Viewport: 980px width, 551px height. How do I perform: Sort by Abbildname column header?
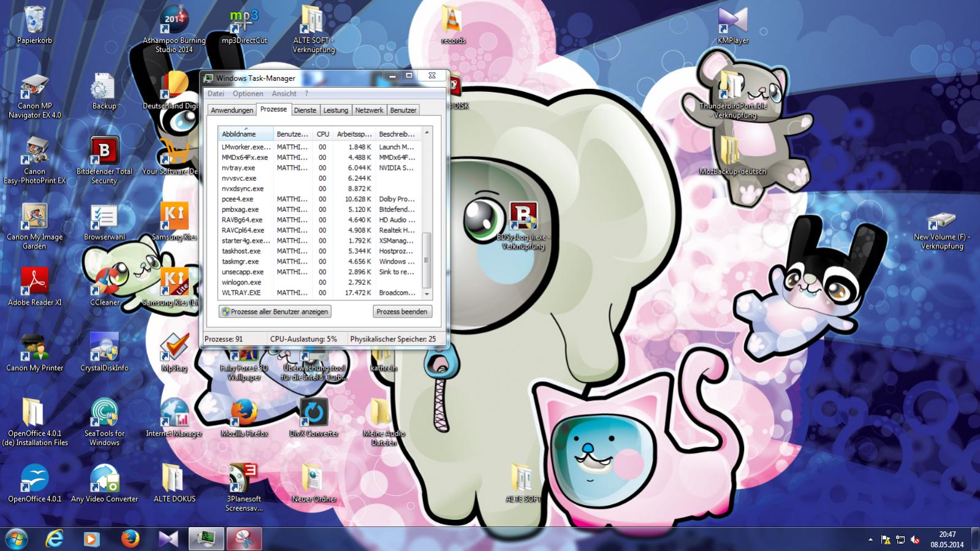click(246, 134)
